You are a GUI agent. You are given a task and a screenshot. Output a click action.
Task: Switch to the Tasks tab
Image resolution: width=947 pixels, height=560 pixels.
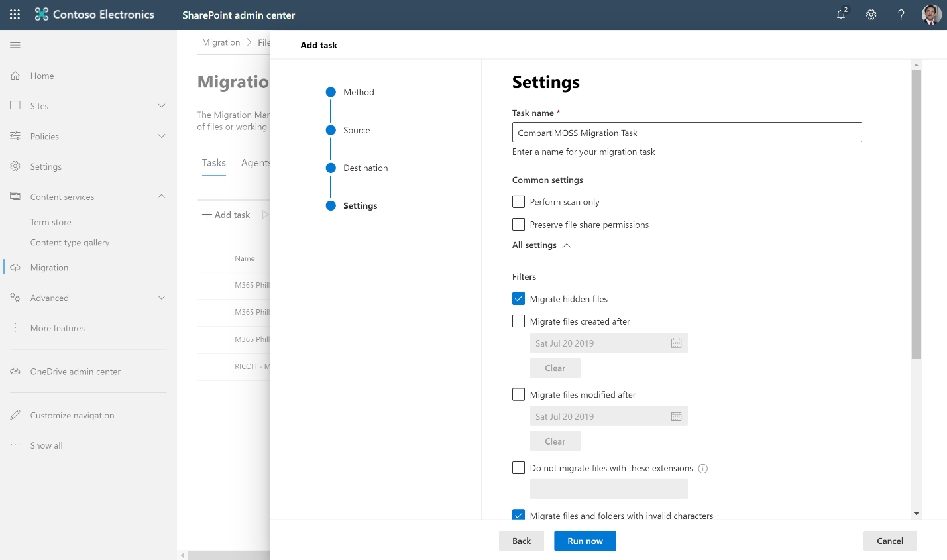click(213, 163)
